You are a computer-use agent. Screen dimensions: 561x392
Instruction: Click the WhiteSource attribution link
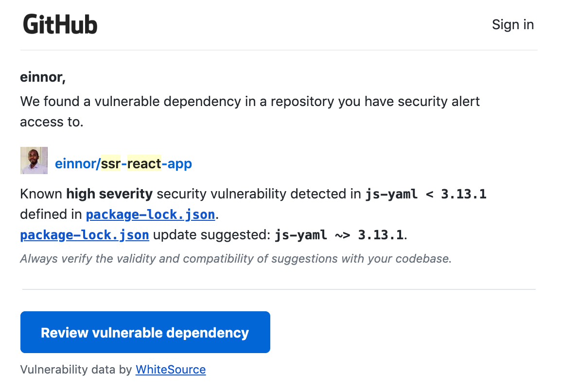pos(171,370)
